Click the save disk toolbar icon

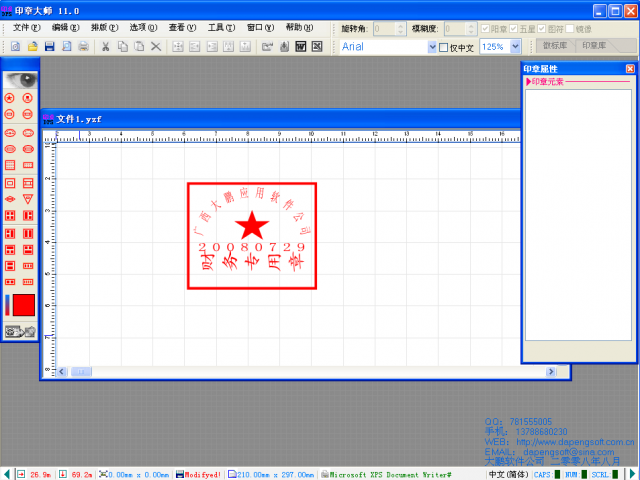coord(49,47)
